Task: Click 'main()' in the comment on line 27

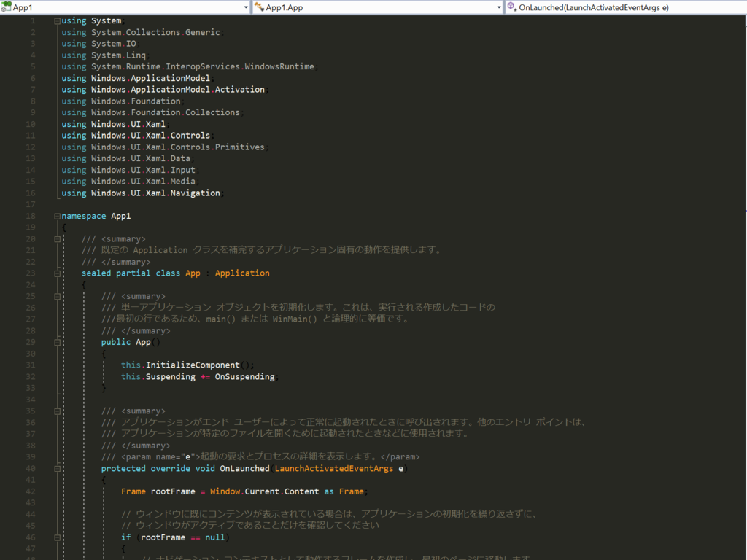Action: coord(220,319)
